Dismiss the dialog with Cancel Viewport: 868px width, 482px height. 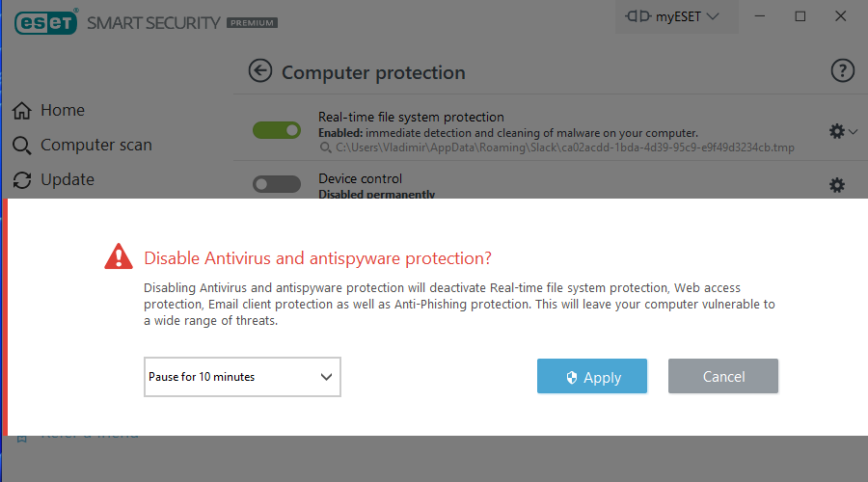coord(723,377)
